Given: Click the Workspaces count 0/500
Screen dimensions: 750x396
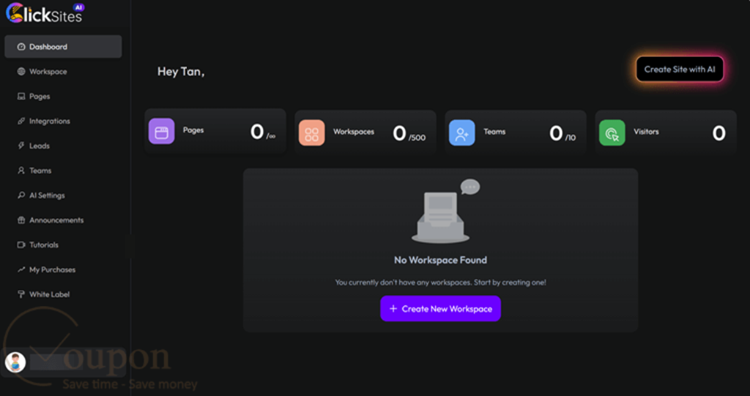Looking at the screenshot, I should (x=409, y=133).
